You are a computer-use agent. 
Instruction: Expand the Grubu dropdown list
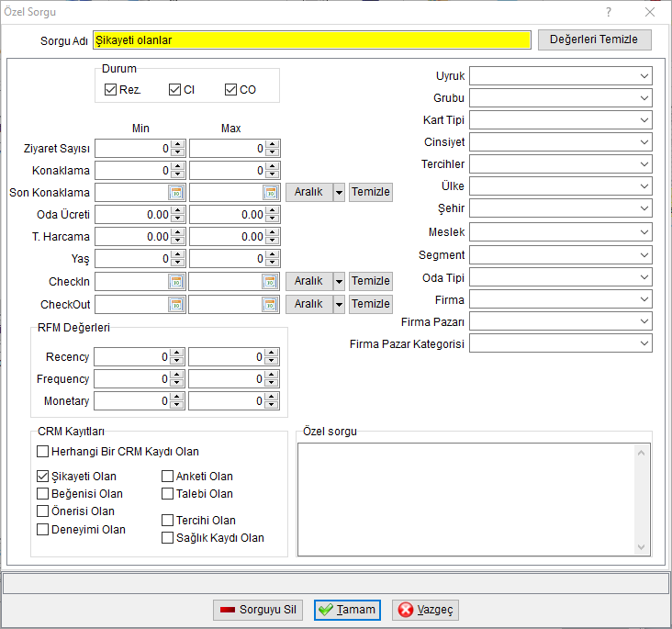coord(644,98)
